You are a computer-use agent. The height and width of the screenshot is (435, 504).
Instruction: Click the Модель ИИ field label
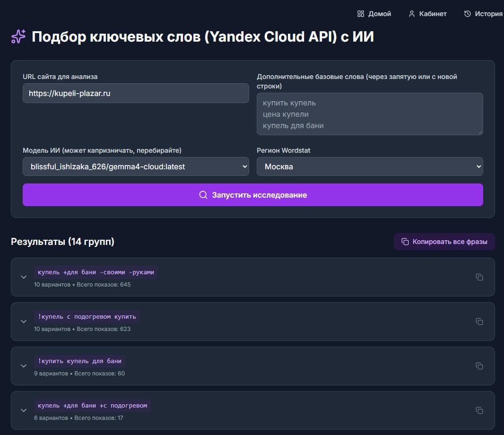(102, 150)
